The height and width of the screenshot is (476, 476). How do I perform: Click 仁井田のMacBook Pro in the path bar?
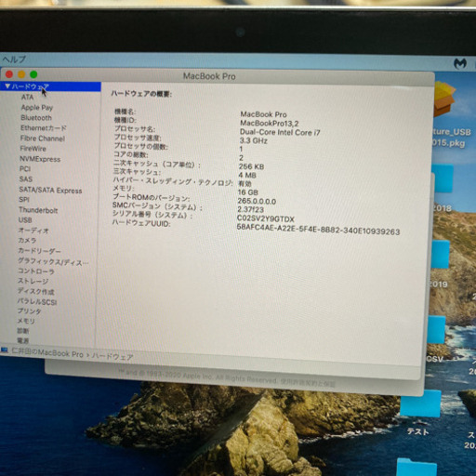click(47, 353)
